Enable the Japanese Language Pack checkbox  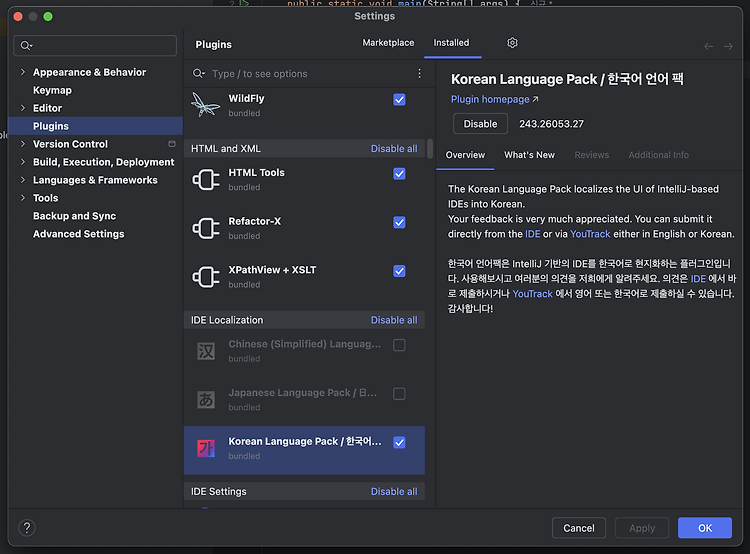(x=399, y=394)
